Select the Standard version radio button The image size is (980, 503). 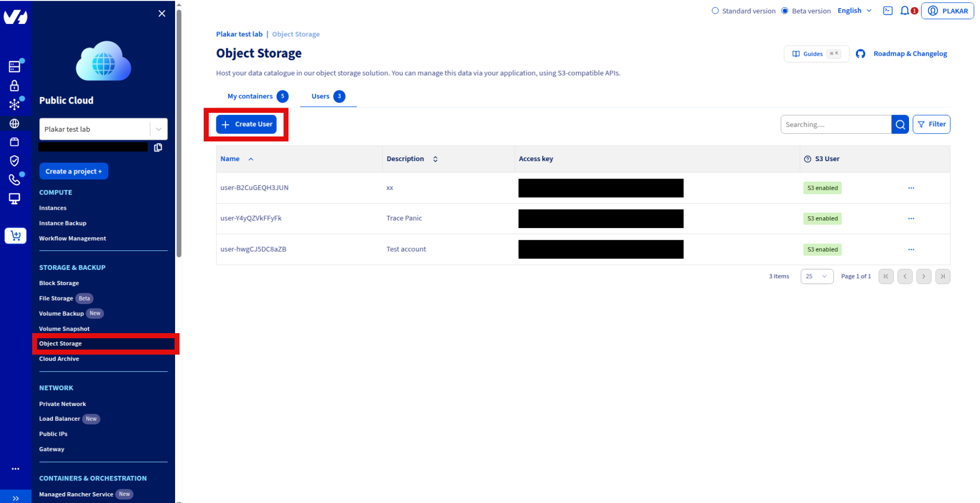(x=716, y=10)
